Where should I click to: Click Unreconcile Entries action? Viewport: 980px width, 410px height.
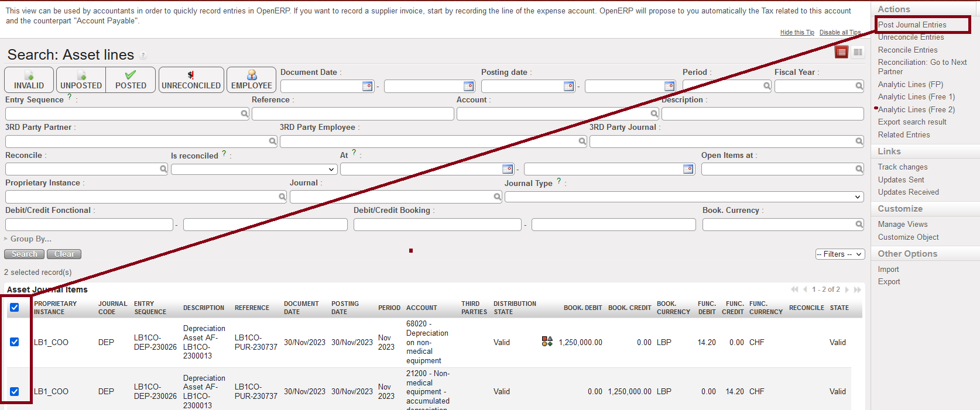pyautogui.click(x=911, y=37)
